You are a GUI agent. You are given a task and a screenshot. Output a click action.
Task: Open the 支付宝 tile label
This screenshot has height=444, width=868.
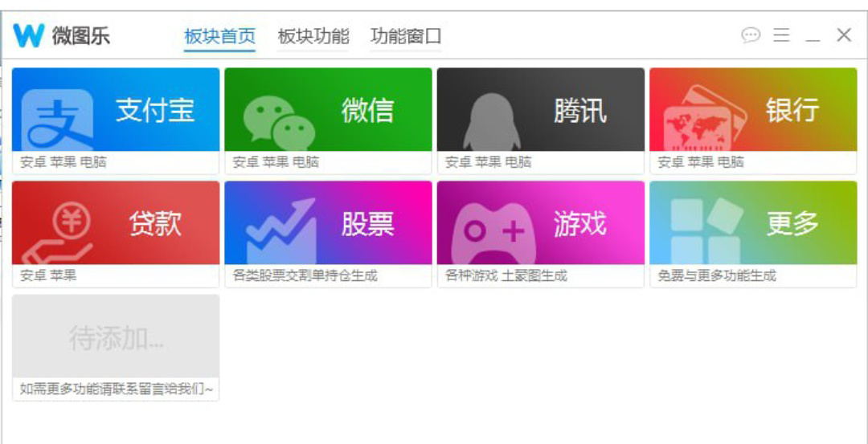point(155,110)
